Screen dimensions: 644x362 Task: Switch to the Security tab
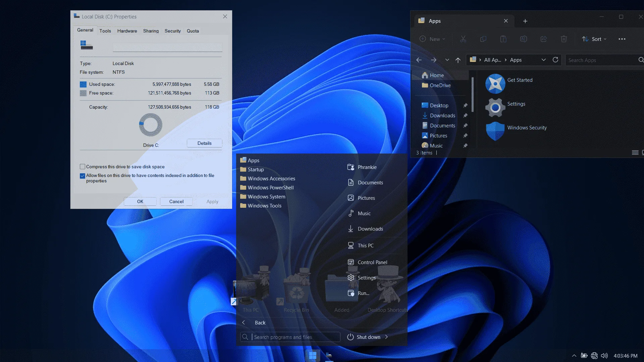click(173, 31)
